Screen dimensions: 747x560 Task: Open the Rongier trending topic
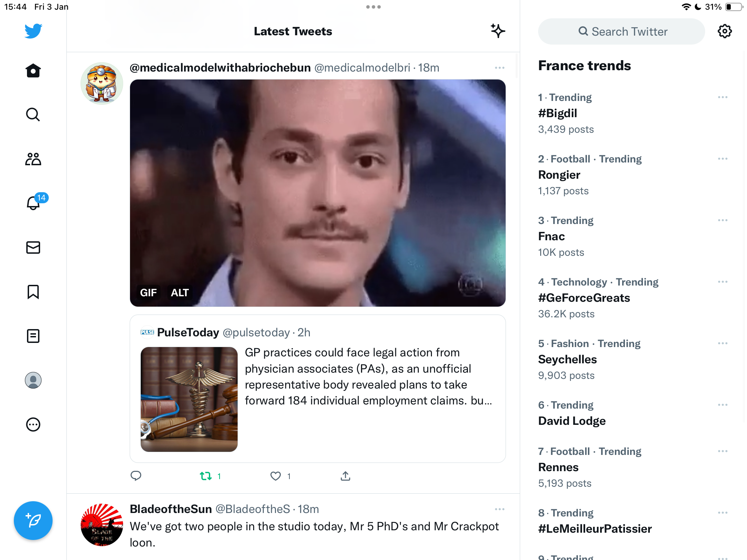coord(559,175)
